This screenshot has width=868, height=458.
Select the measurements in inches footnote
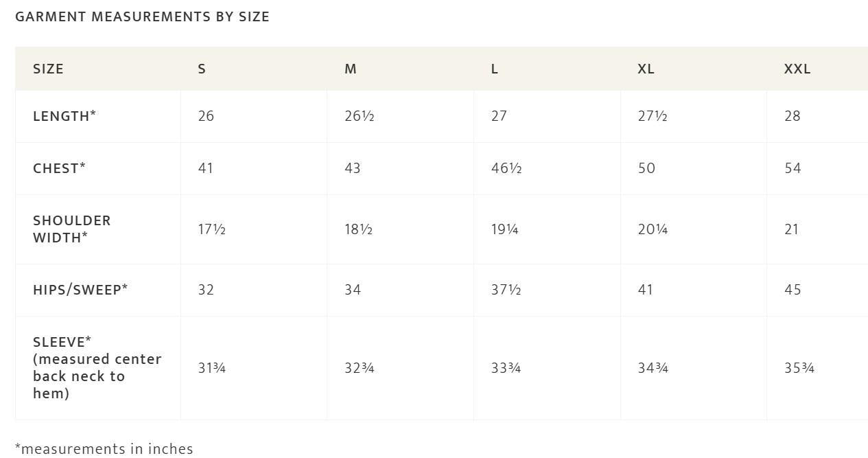104,449
